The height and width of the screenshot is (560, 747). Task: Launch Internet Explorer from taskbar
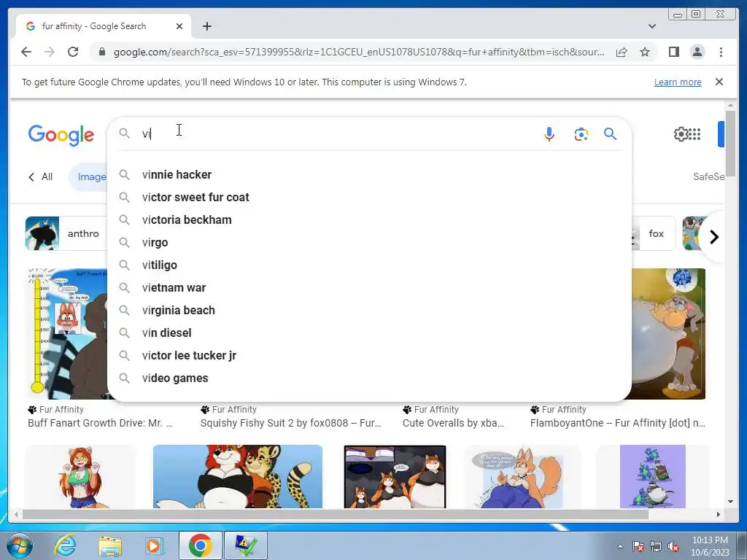(x=65, y=545)
